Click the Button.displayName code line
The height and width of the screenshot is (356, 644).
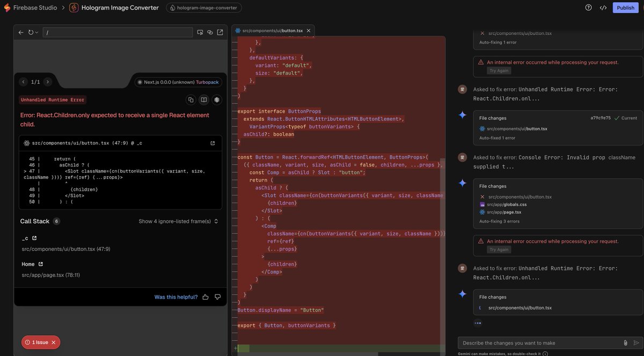[x=281, y=310]
